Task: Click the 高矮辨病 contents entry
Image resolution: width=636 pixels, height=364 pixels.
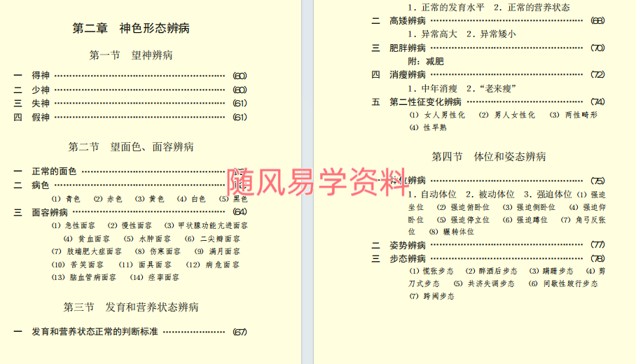Action: click(408, 20)
